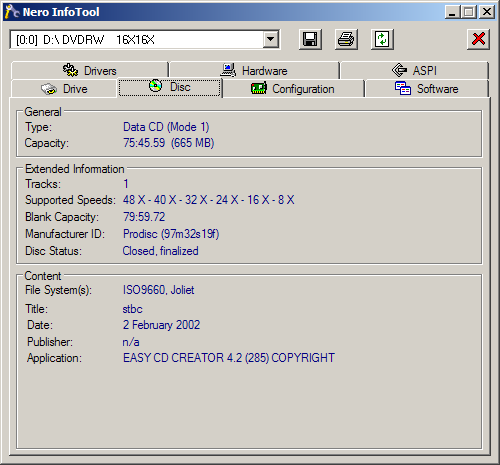Minimize the Nero InfoTool window
Viewport: 500px width, 465px height.
pos(452,12)
